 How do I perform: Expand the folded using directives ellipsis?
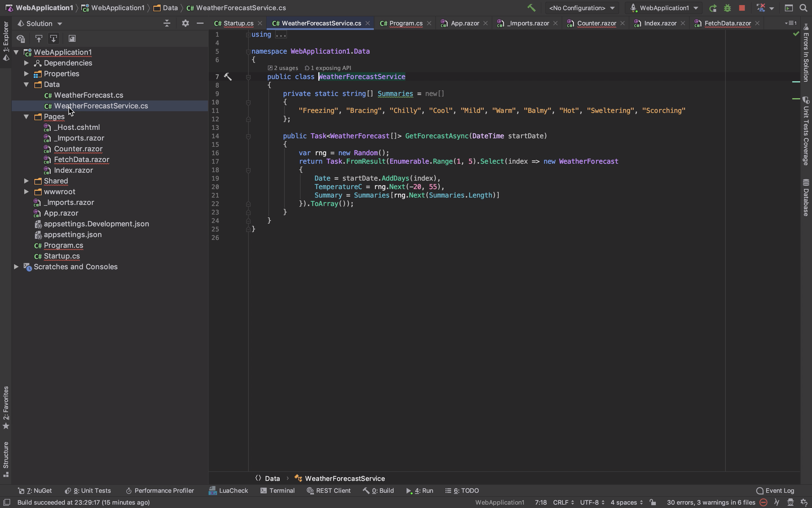(281, 35)
